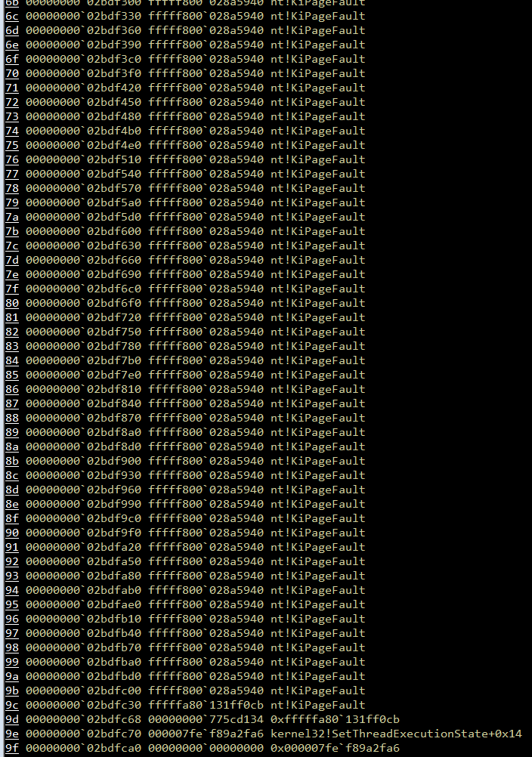Screen dimensions: 532x757
Task: Select frame 80 link
Action: [12, 303]
